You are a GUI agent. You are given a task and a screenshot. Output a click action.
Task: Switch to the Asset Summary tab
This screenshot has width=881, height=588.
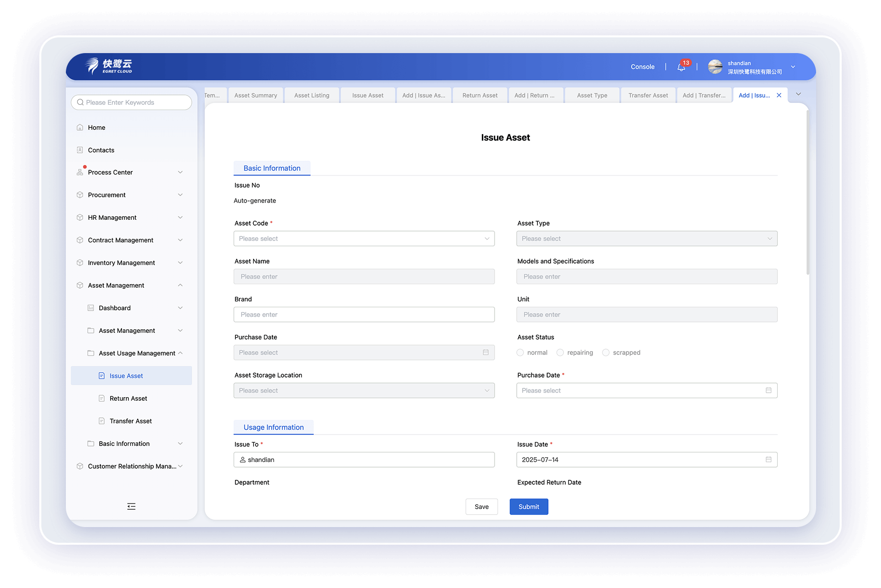(256, 95)
